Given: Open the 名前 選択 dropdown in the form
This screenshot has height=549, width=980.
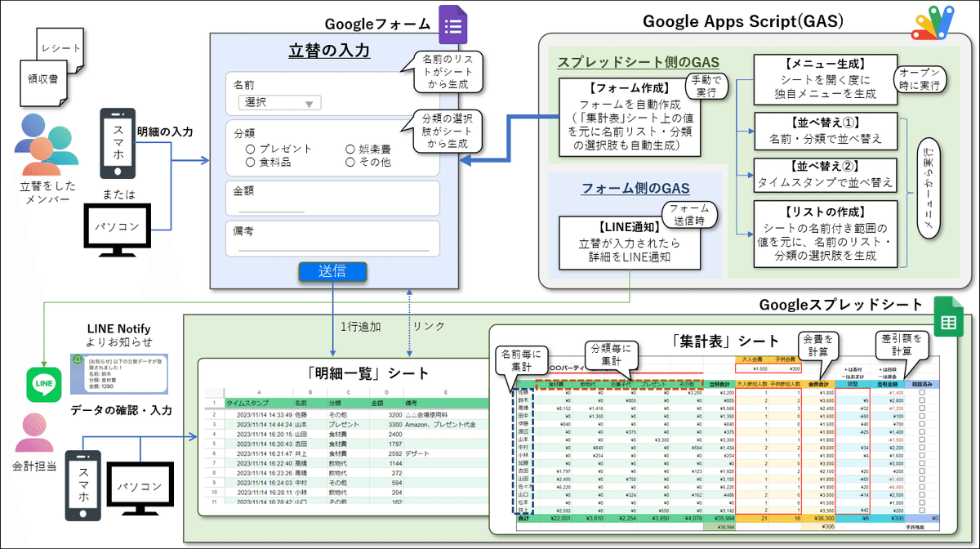Looking at the screenshot, I should pyautogui.click(x=278, y=103).
